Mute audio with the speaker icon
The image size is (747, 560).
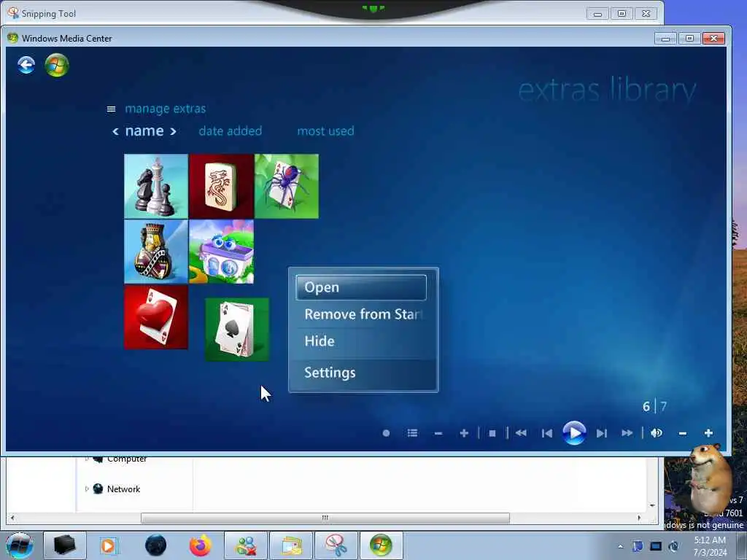point(657,433)
